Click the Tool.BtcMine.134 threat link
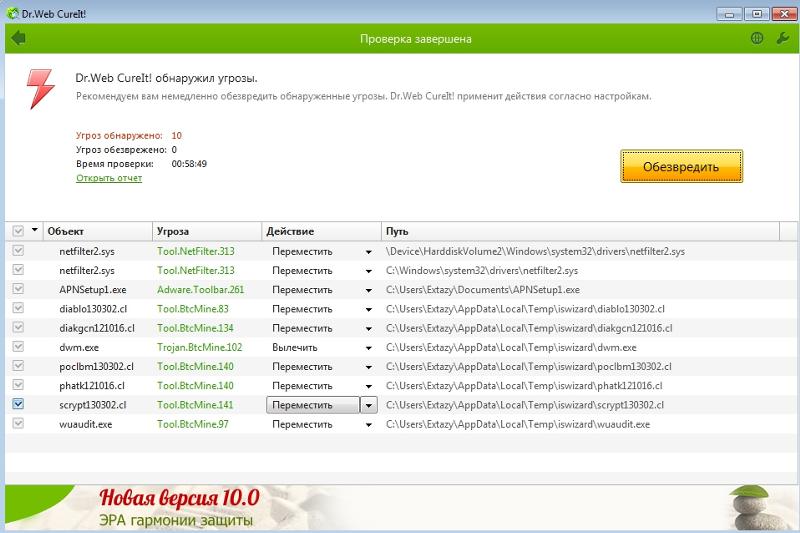800x533 pixels. click(195, 328)
